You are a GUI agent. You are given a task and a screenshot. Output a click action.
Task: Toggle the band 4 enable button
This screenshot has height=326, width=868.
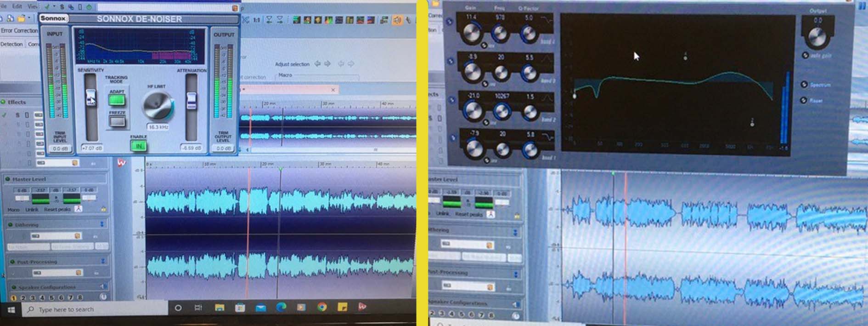click(450, 22)
